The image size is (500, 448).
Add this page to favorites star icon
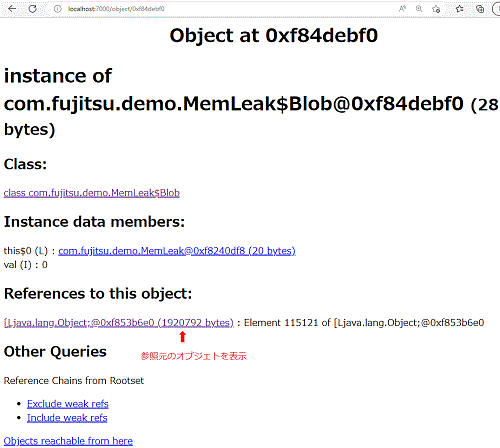pos(436,9)
